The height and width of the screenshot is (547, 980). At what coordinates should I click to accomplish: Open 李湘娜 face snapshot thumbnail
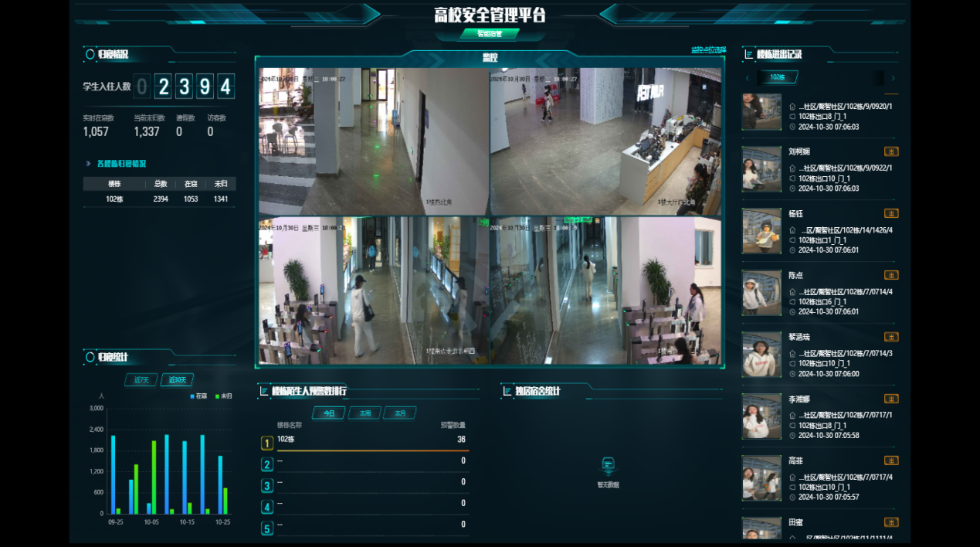coord(761,416)
